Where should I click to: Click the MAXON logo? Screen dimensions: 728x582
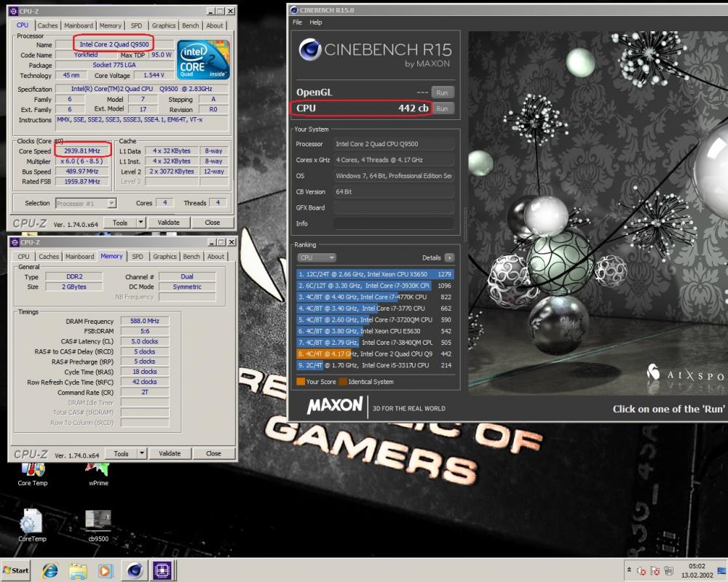point(335,405)
